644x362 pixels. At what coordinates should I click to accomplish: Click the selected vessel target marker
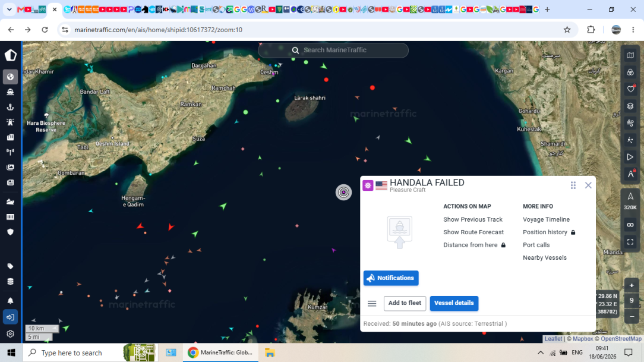(x=343, y=193)
